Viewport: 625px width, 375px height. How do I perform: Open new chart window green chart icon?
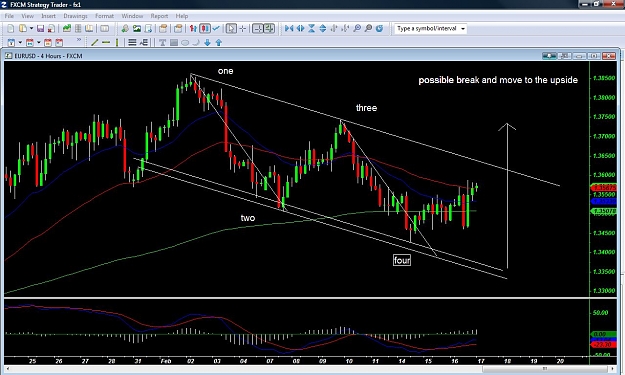point(67,28)
